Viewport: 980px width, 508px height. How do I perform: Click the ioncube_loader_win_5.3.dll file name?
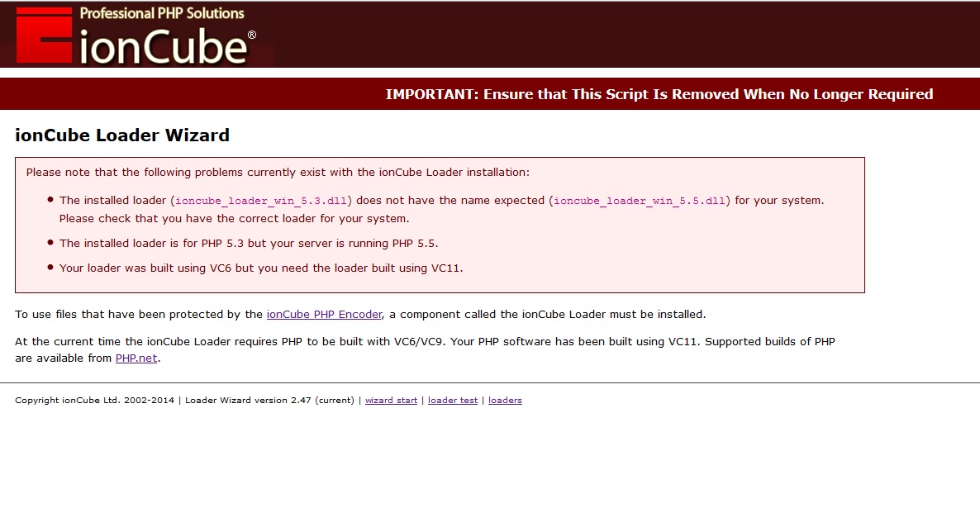point(260,202)
